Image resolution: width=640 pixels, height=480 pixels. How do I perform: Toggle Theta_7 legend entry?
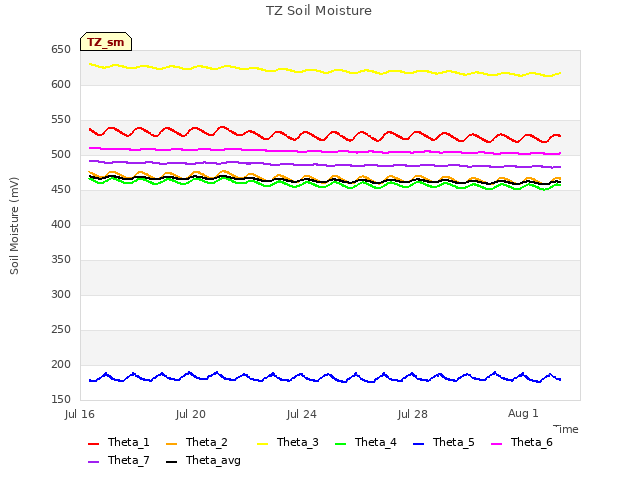(x=119, y=460)
